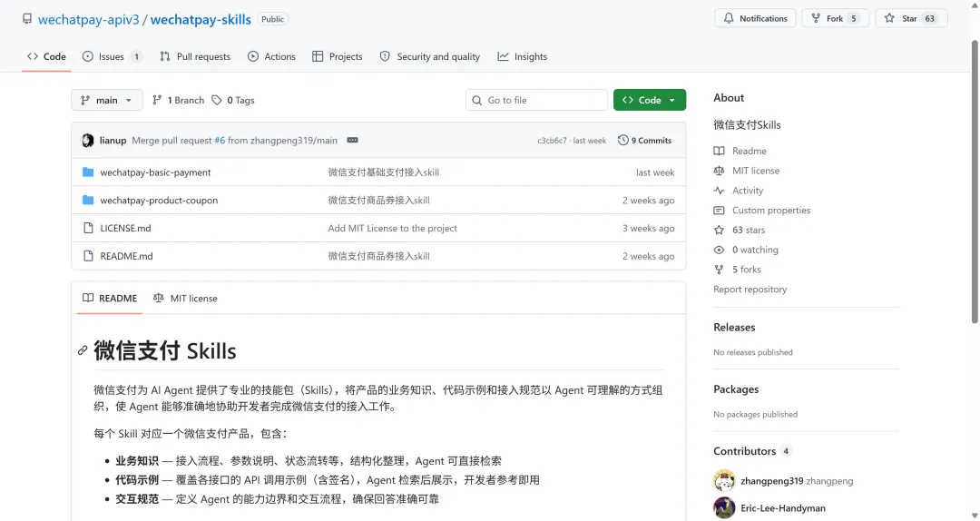980x521 pixels.
Task: Select the MIT license tab
Action: 185,299
